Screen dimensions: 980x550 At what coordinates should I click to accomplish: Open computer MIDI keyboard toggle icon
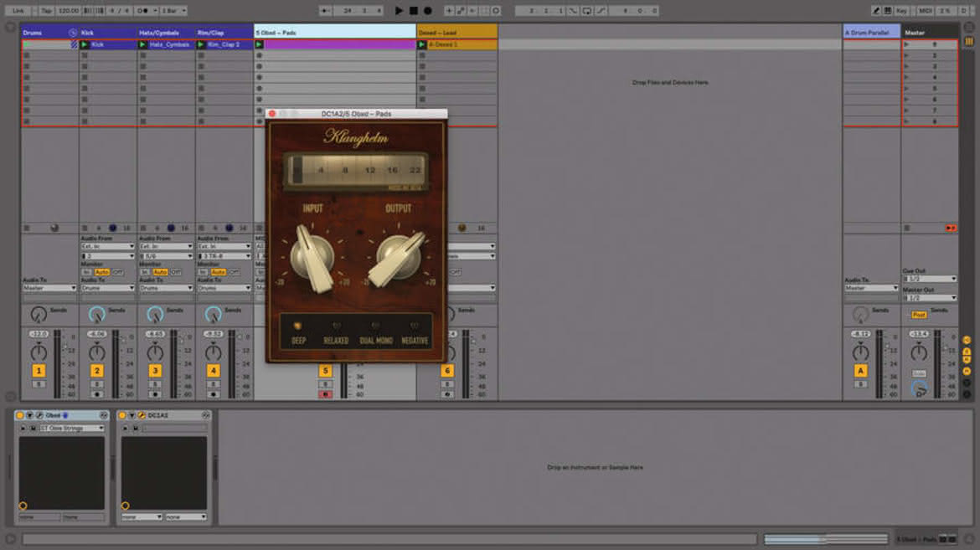pyautogui.click(x=888, y=11)
